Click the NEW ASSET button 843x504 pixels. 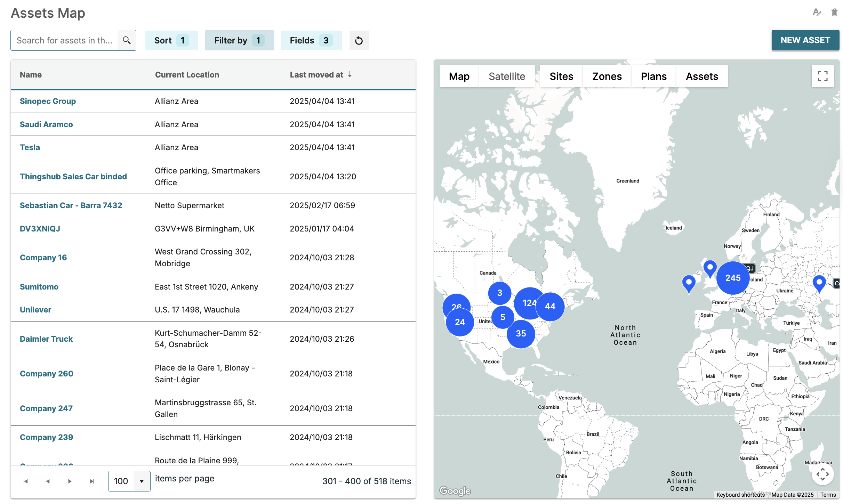pyautogui.click(x=805, y=40)
